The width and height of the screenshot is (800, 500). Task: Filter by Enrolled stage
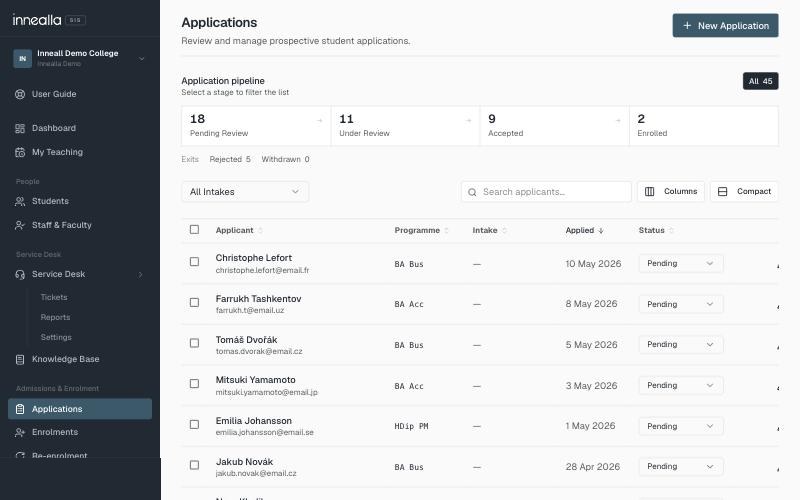pos(704,126)
